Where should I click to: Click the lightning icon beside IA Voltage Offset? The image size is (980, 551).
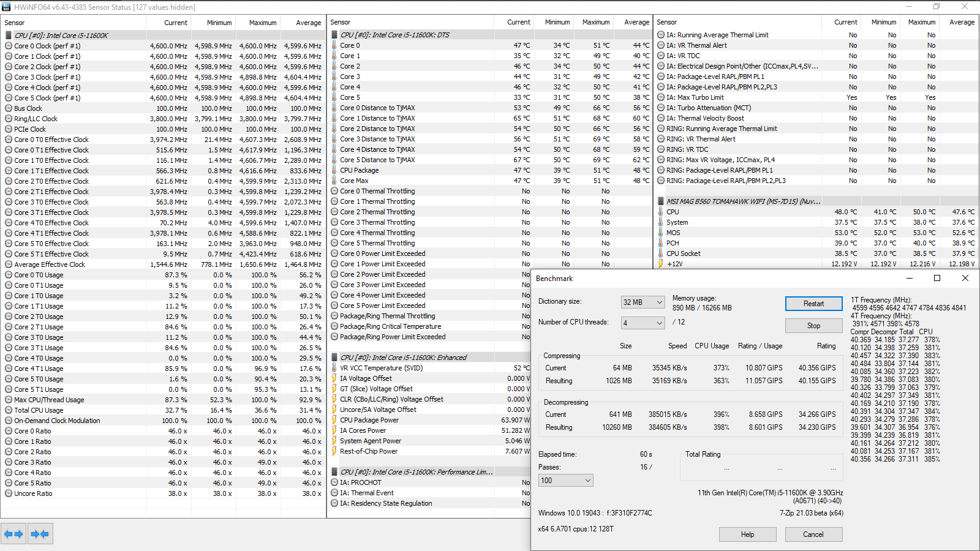[334, 378]
